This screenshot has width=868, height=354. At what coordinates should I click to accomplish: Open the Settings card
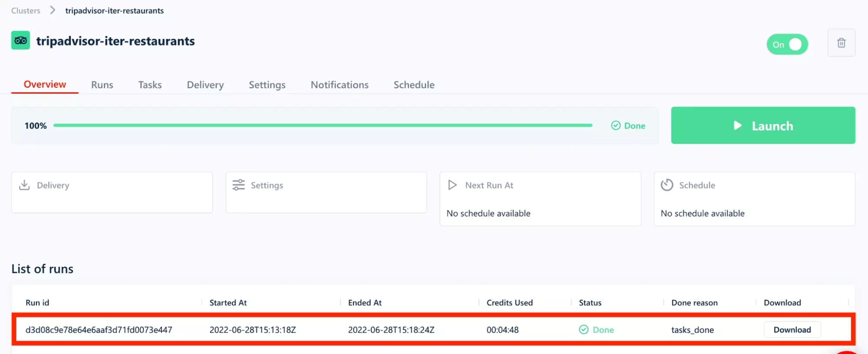pos(326,192)
